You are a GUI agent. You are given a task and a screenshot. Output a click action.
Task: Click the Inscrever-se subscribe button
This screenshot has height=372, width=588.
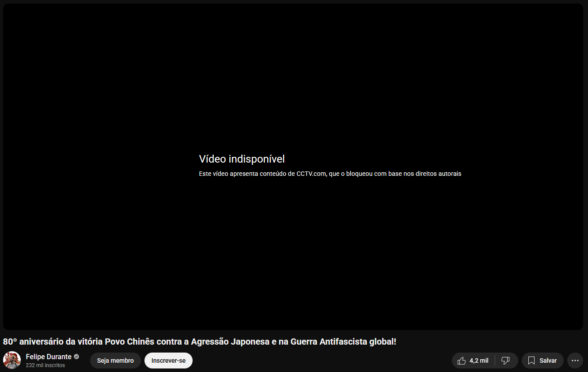click(x=168, y=361)
